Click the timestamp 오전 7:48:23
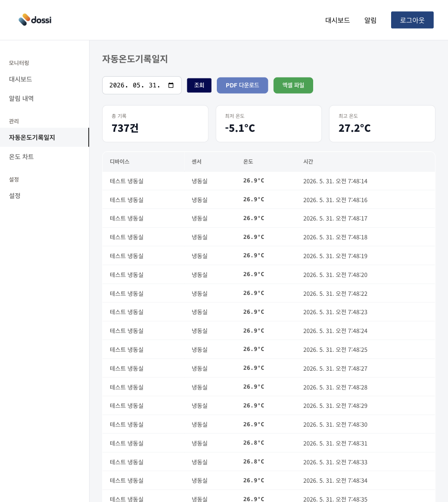Screen dimensions: 448x502 [x=336, y=312]
